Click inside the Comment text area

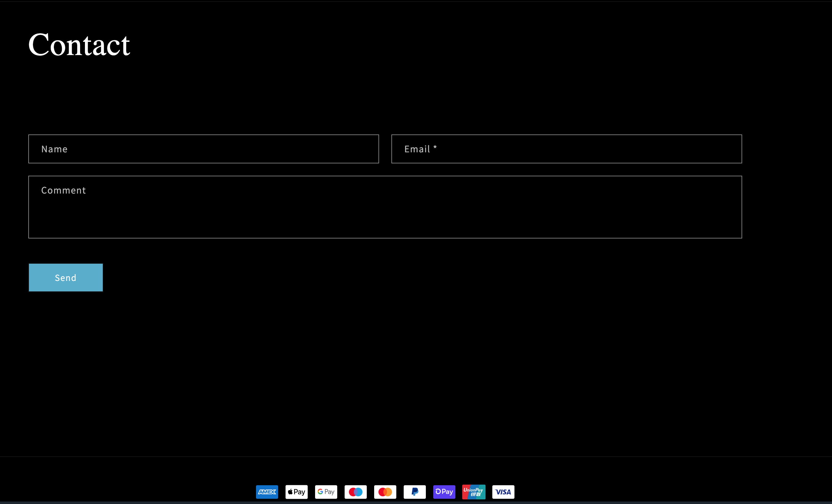click(385, 207)
